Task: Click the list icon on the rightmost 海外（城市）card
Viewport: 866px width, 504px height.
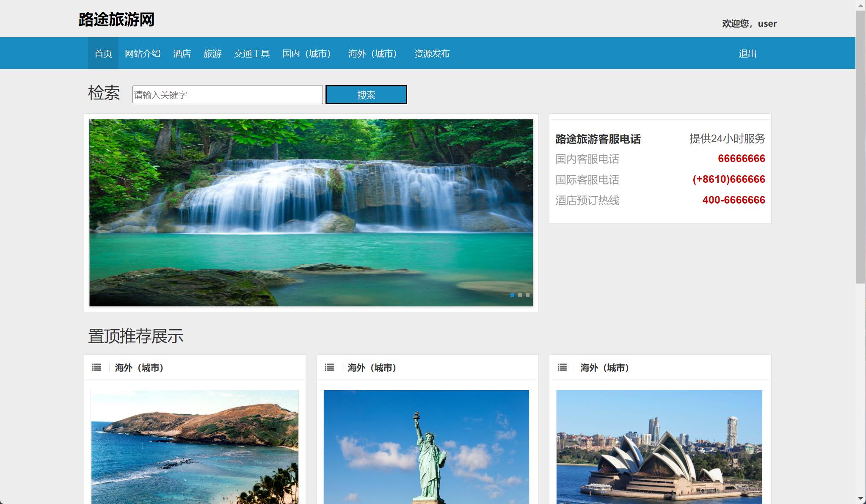Action: [562, 367]
